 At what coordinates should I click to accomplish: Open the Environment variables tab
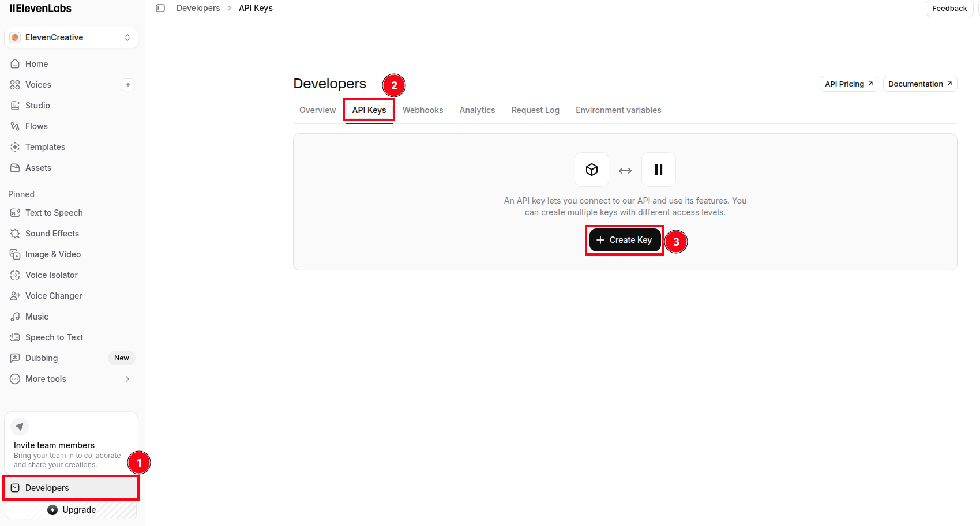click(x=618, y=110)
